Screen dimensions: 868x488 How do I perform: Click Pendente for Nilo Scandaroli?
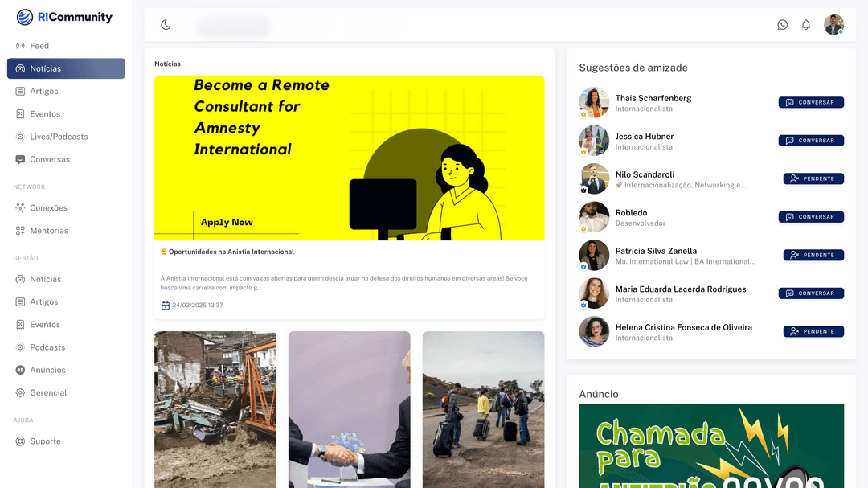pyautogui.click(x=813, y=179)
